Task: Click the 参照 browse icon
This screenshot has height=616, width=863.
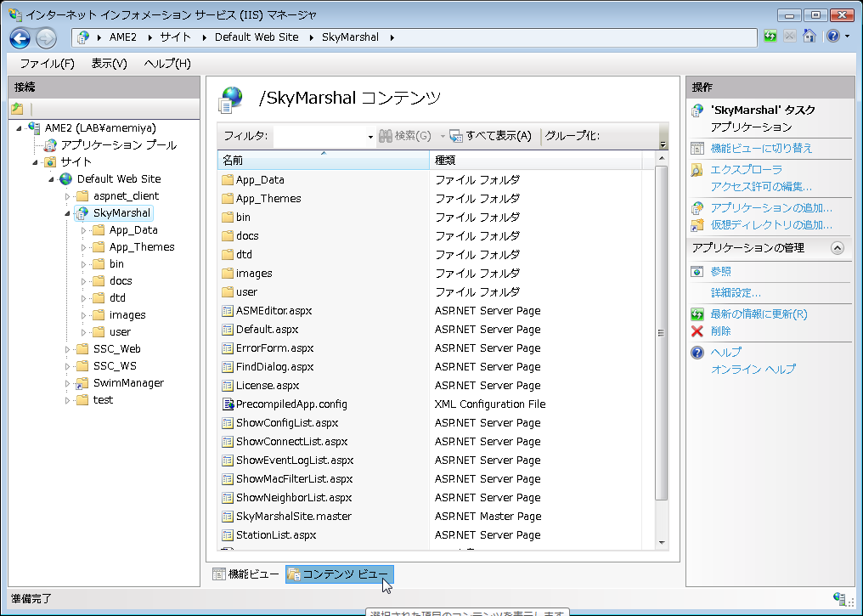Action: pos(697,271)
